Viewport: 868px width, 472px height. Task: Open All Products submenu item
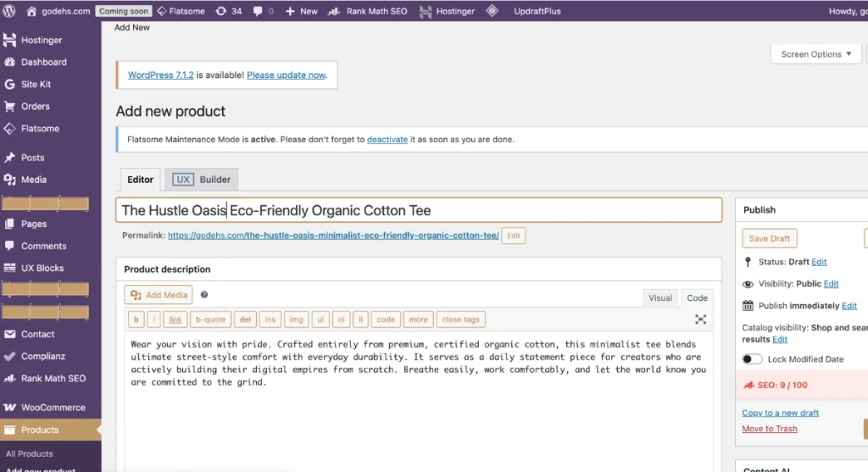(30, 453)
